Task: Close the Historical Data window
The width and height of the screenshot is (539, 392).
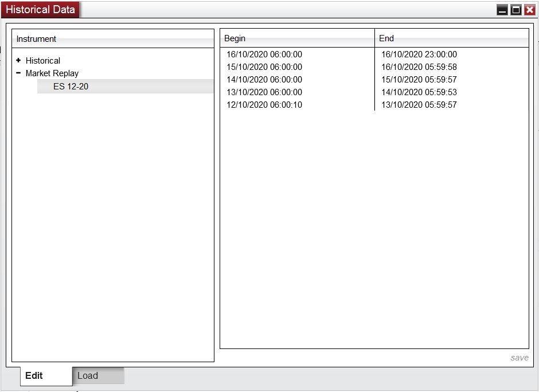Action: click(x=530, y=10)
